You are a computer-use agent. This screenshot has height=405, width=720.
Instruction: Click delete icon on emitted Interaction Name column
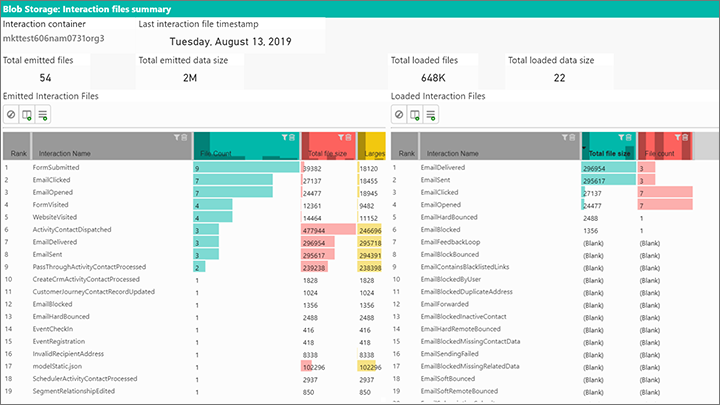click(x=184, y=137)
